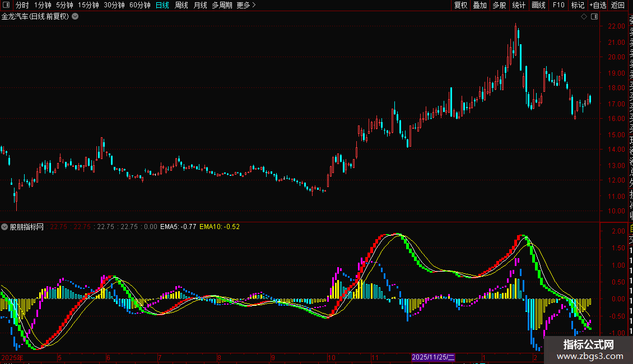Add stock via +自选 button
Screen dimensions: 633x364
tap(598, 5)
